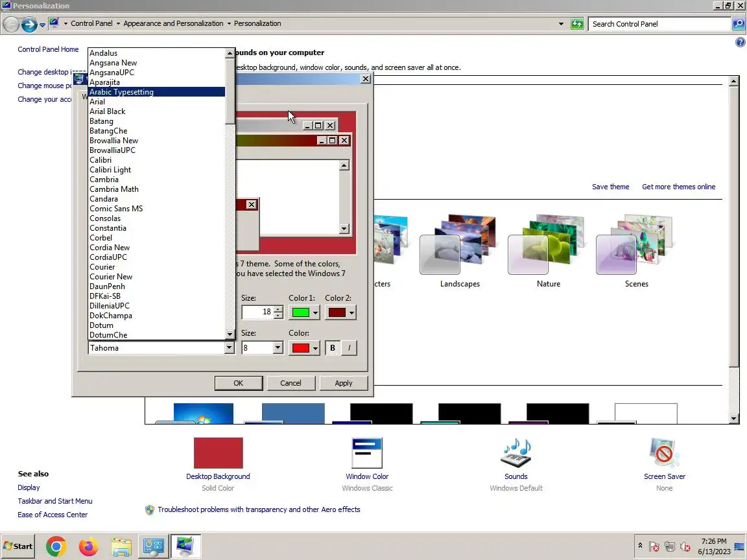This screenshot has height=560, width=747.
Task: Click the Back navigation arrow button
Action: tap(11, 24)
